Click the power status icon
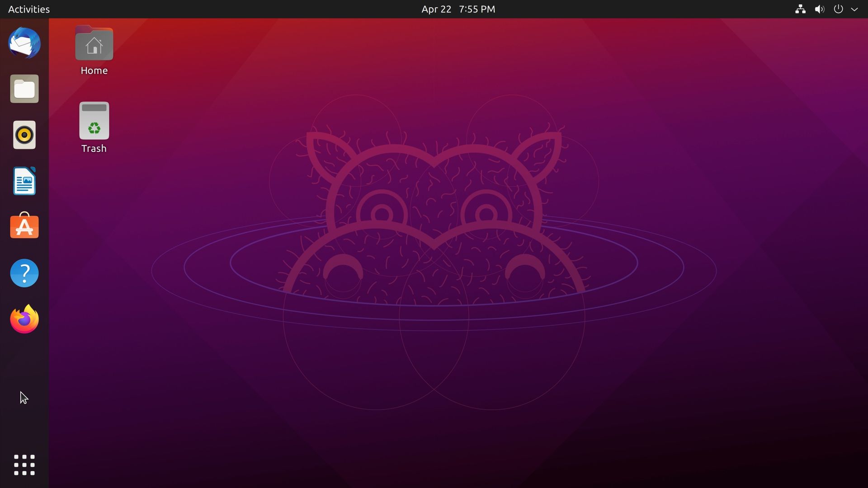The image size is (868, 488). click(x=838, y=9)
